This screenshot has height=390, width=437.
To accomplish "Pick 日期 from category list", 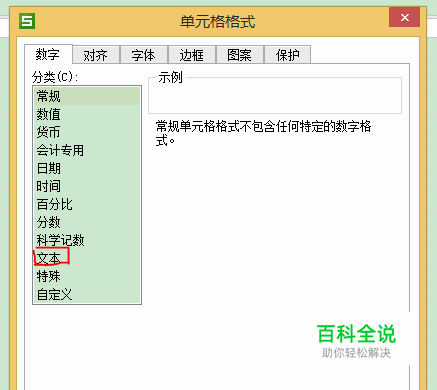I will [x=87, y=168].
